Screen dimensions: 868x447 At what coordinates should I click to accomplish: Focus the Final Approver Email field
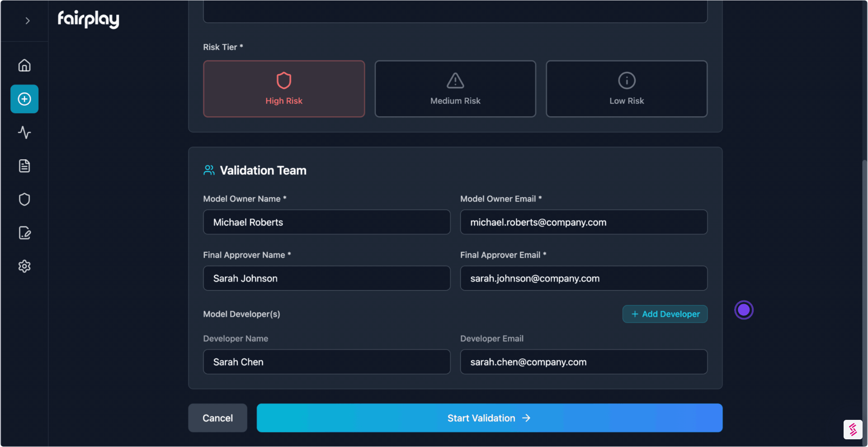coord(584,278)
